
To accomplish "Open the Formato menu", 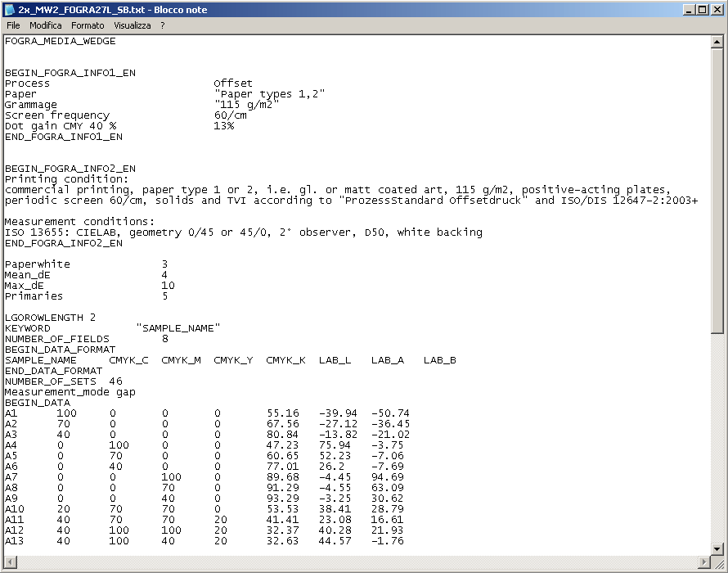I will tap(88, 25).
